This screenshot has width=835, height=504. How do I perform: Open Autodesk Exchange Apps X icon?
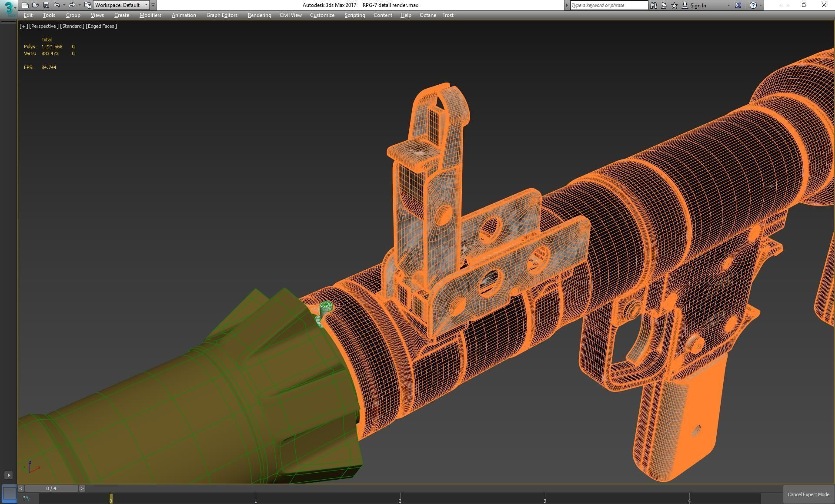[738, 5]
